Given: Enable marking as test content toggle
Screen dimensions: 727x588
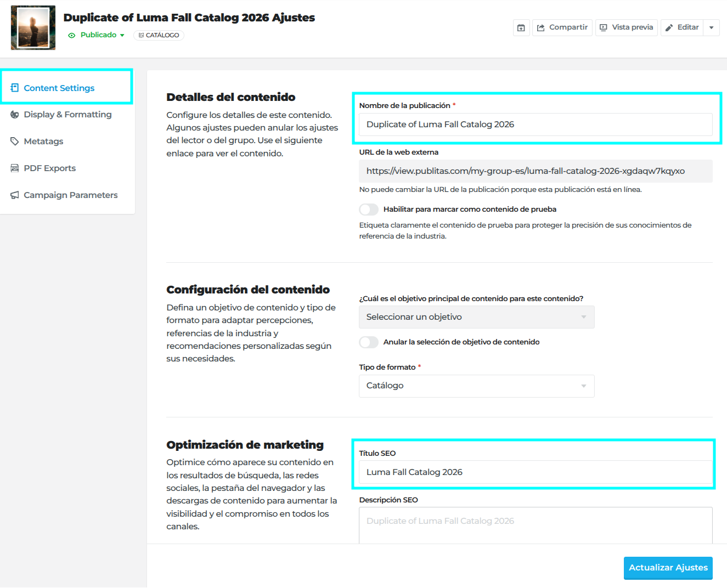Looking at the screenshot, I should click(369, 210).
